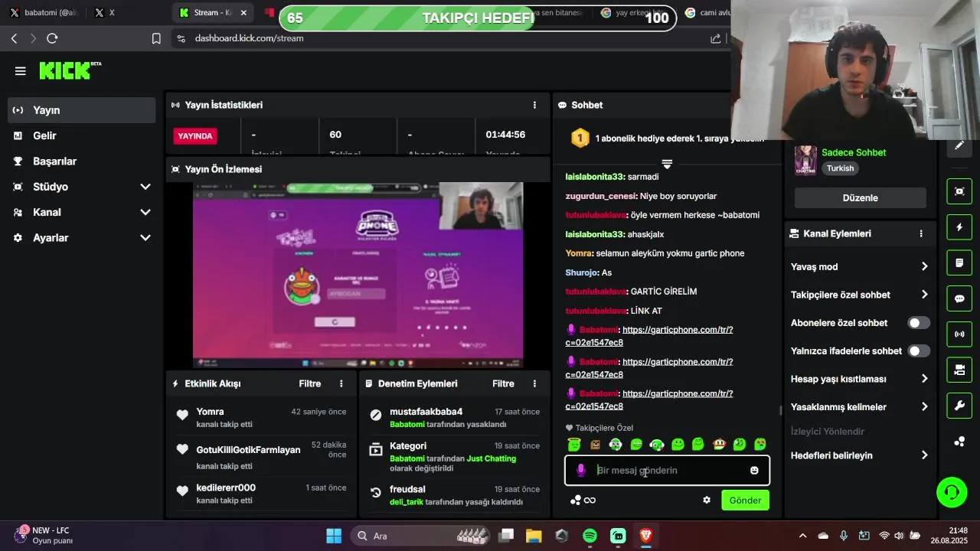The image size is (980, 551).
Task: Click the emoji picker icon in the message box
Action: coord(754,471)
